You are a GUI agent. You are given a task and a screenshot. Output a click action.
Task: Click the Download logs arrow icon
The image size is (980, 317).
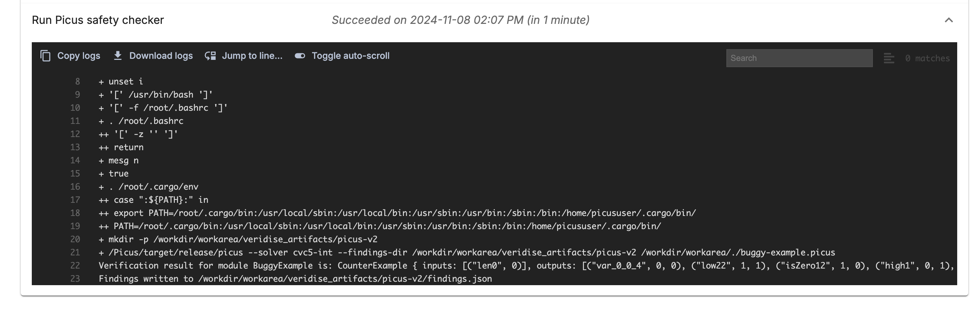(118, 56)
